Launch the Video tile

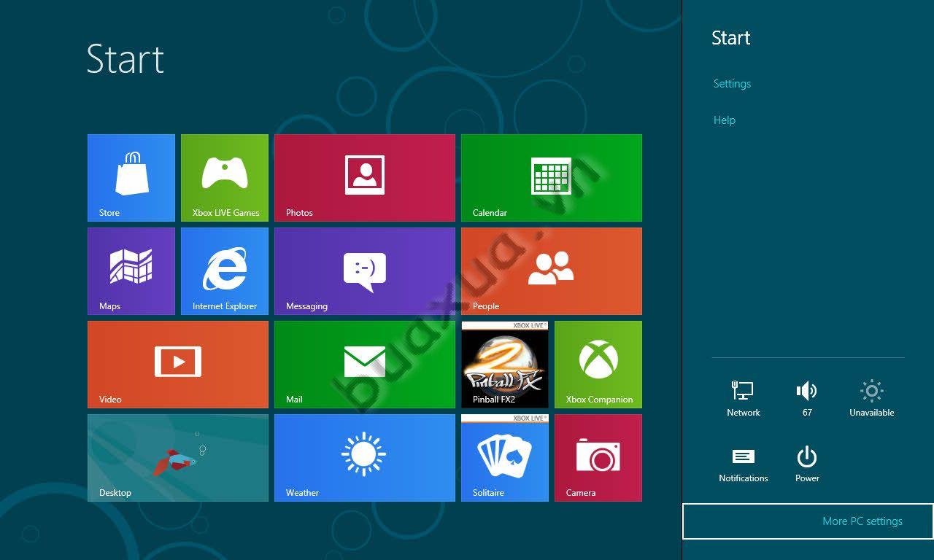(x=178, y=365)
